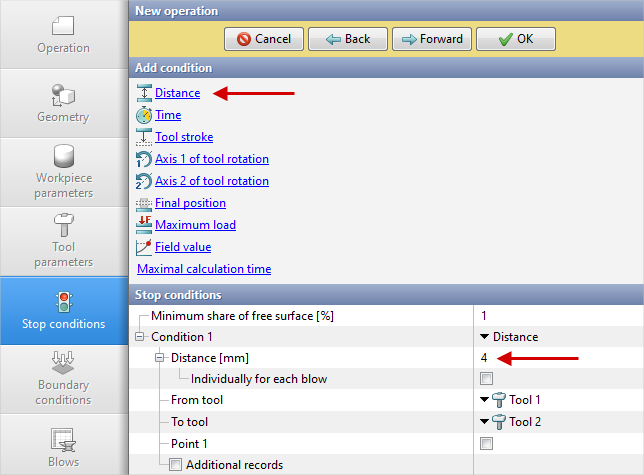This screenshot has height=475, width=644.
Task: Check the Additional records checkbox
Action: point(175,465)
